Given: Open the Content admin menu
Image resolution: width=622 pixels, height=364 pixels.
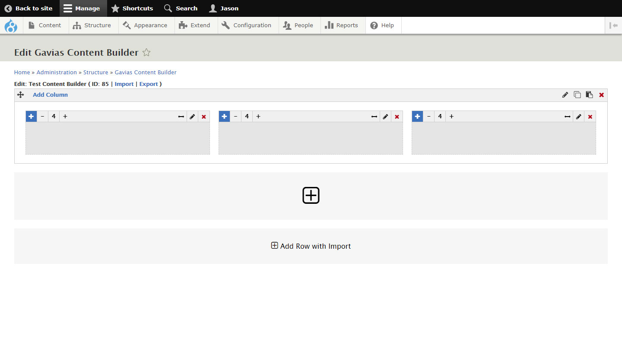Looking at the screenshot, I should click(45, 25).
